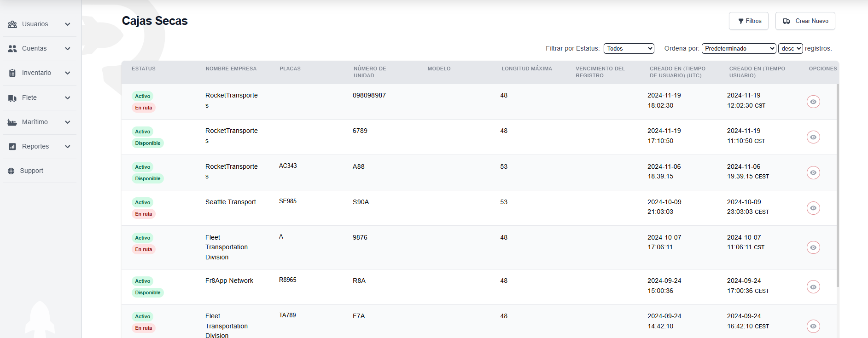868x338 pixels.
Task: Click the Support lifebuoy icon
Action: point(11,171)
